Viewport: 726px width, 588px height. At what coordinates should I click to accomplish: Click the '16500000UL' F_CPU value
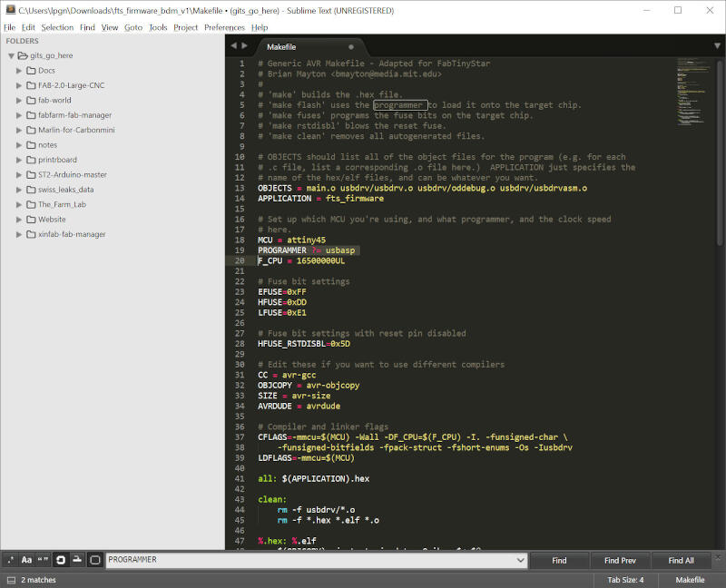tap(320, 260)
